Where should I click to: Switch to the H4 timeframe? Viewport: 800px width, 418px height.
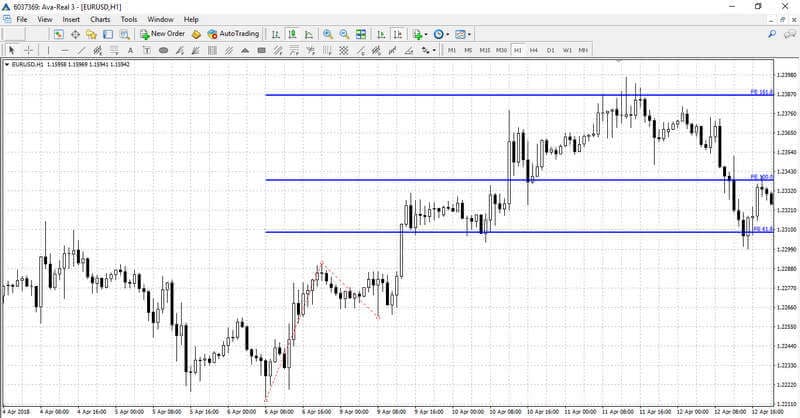[x=534, y=50]
